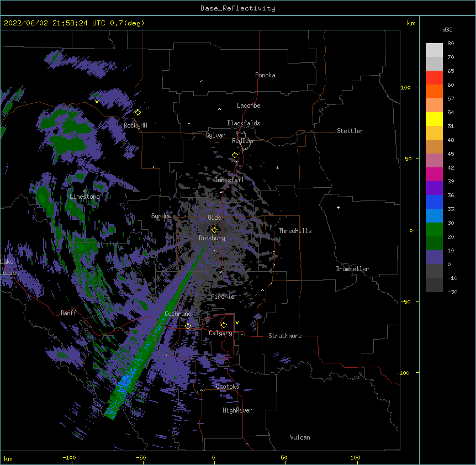Click the Banff town label

68,313
